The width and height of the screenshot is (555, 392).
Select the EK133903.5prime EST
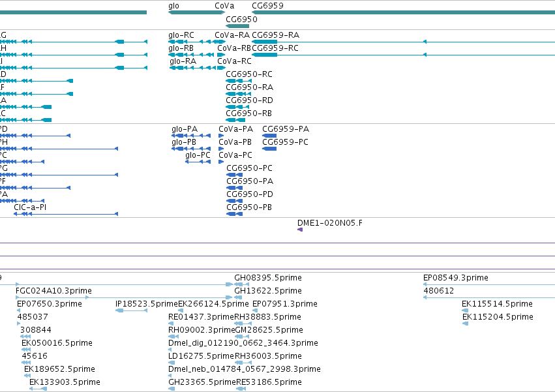38,389
